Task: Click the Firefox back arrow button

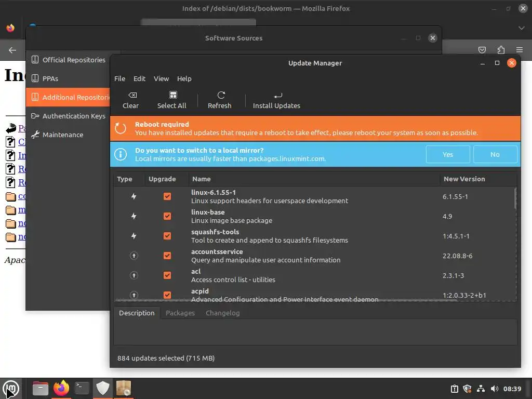Action: point(12,50)
